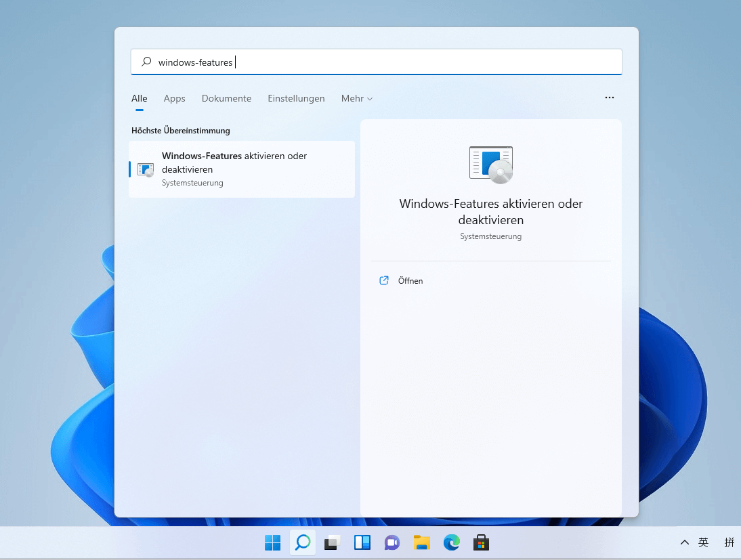The width and height of the screenshot is (741, 560).
Task: Click the magnifier icon in search box
Action: coord(146,62)
